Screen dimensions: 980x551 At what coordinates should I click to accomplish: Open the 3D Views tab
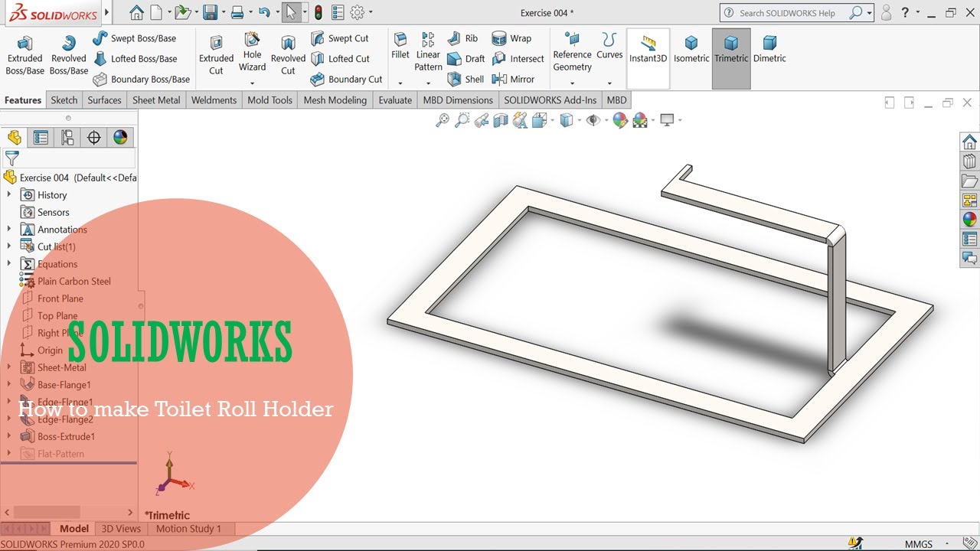(x=121, y=528)
